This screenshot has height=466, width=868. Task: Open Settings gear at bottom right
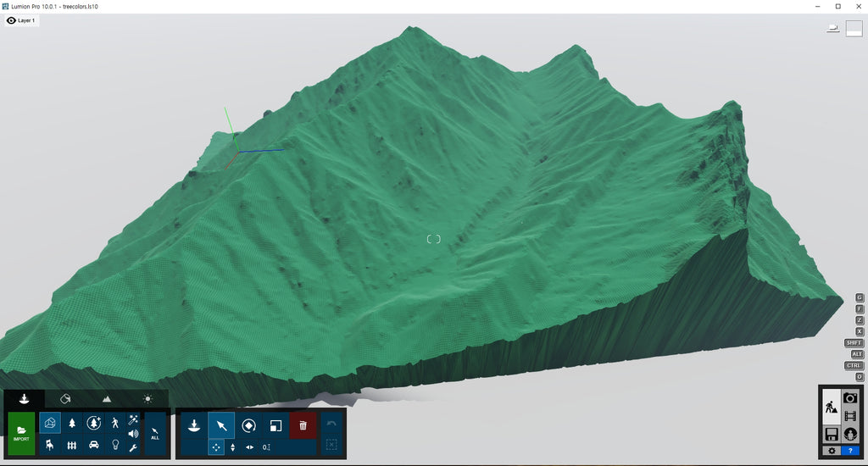(832, 451)
